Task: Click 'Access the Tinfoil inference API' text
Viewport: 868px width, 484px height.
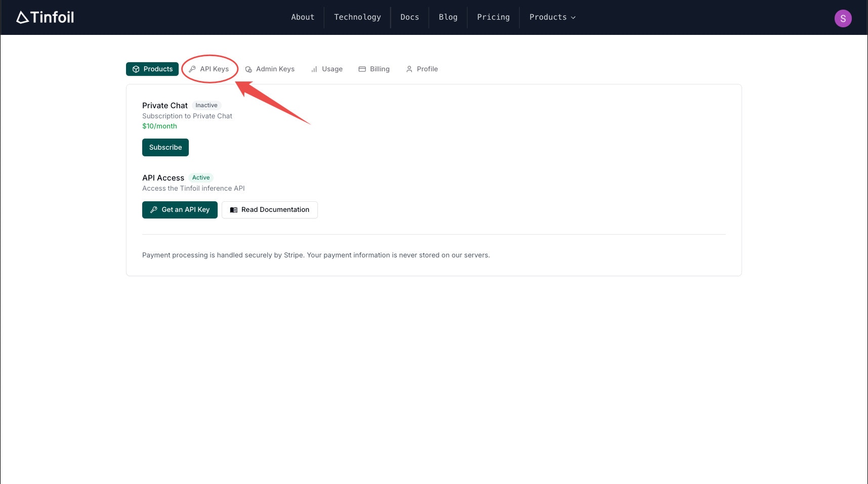Action: point(193,188)
